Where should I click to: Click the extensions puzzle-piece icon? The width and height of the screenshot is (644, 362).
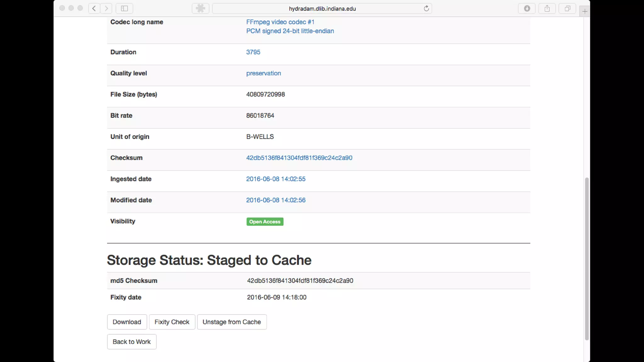click(200, 8)
